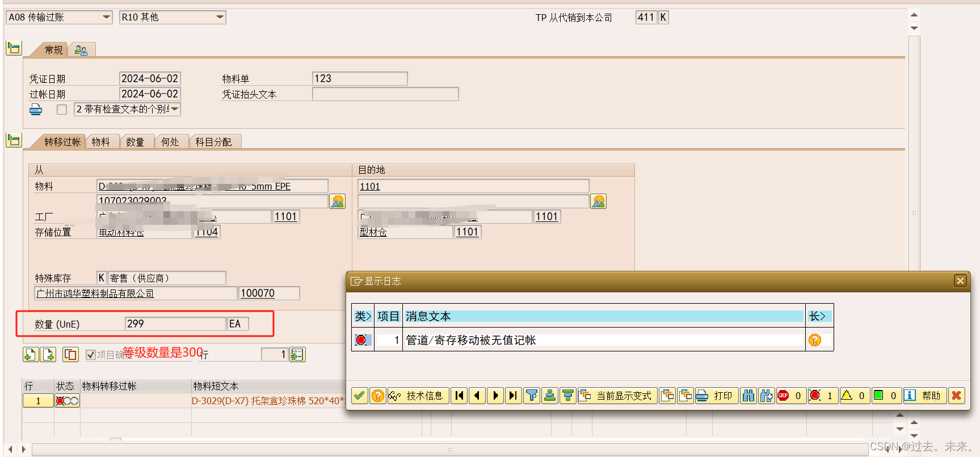Viewport: 980px width, 457px height.
Task: Go to previous item icon
Action: pyautogui.click(x=31, y=354)
